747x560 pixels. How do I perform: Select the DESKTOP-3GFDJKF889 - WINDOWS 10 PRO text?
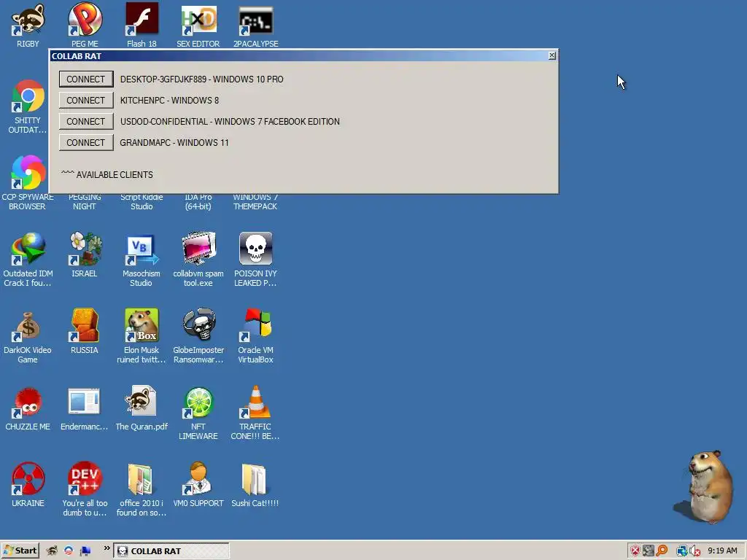tap(201, 79)
